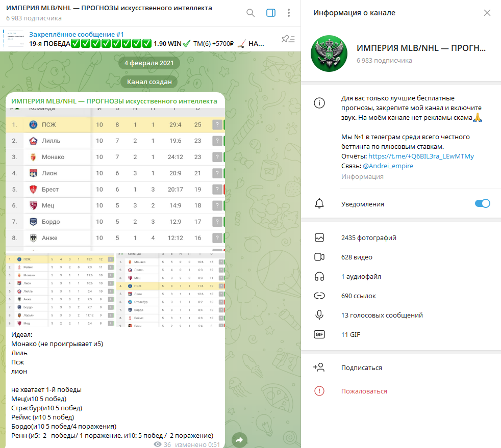
Task: Open the pinned messages list icon
Action: point(288,39)
